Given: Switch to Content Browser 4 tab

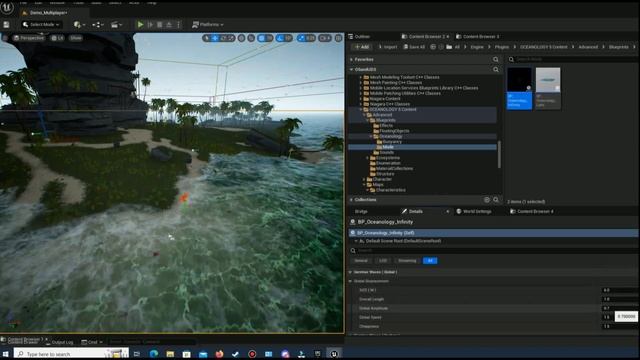Looking at the screenshot, I should tap(531, 211).
